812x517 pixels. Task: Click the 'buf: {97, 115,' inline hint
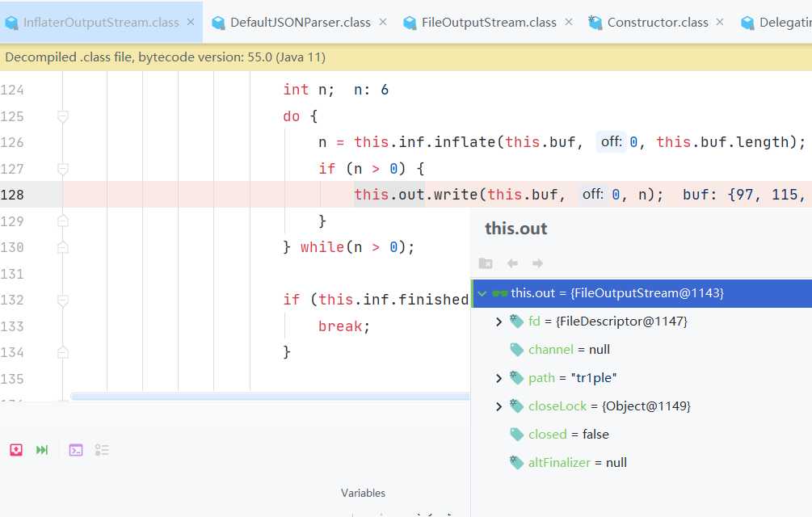pos(744,195)
